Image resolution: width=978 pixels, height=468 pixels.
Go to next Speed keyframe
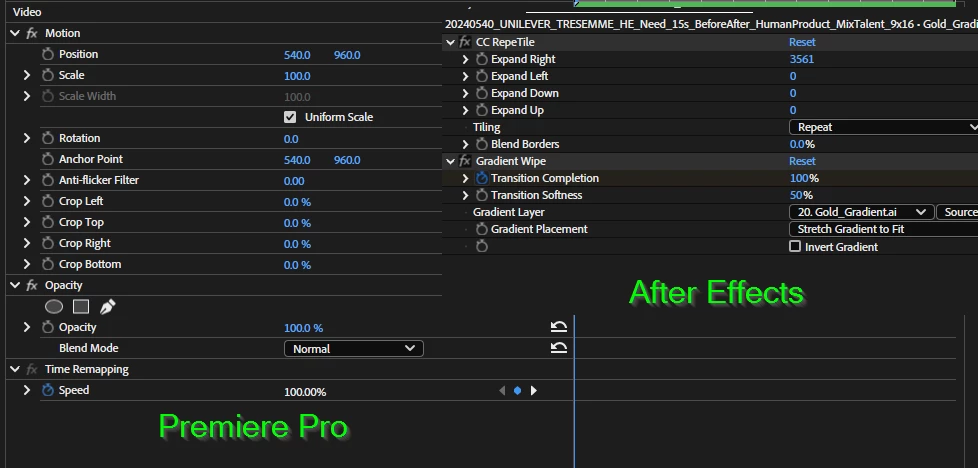533,391
